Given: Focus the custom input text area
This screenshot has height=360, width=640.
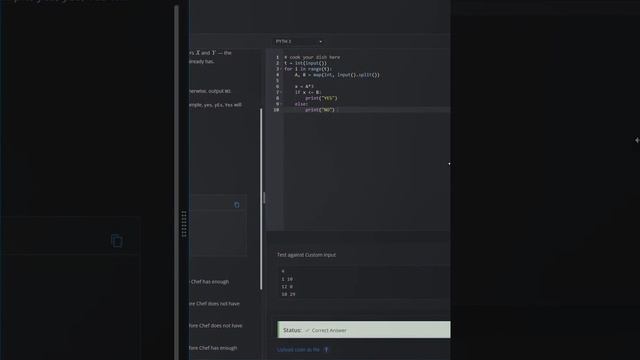Looking at the screenshot, I should click(364, 282).
